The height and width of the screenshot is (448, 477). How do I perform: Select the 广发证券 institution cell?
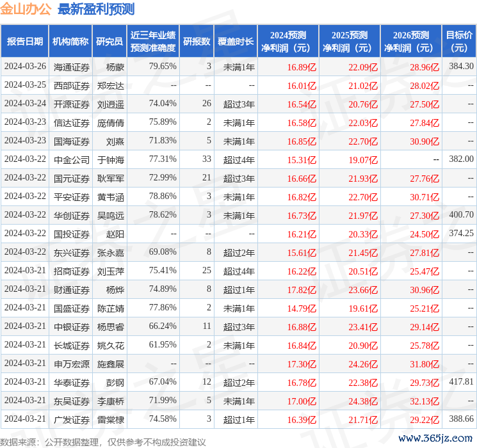pos(72,420)
